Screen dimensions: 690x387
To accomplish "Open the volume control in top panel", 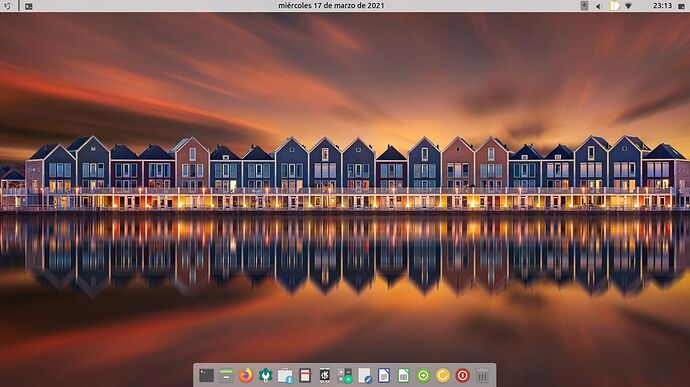I will tap(599, 6).
